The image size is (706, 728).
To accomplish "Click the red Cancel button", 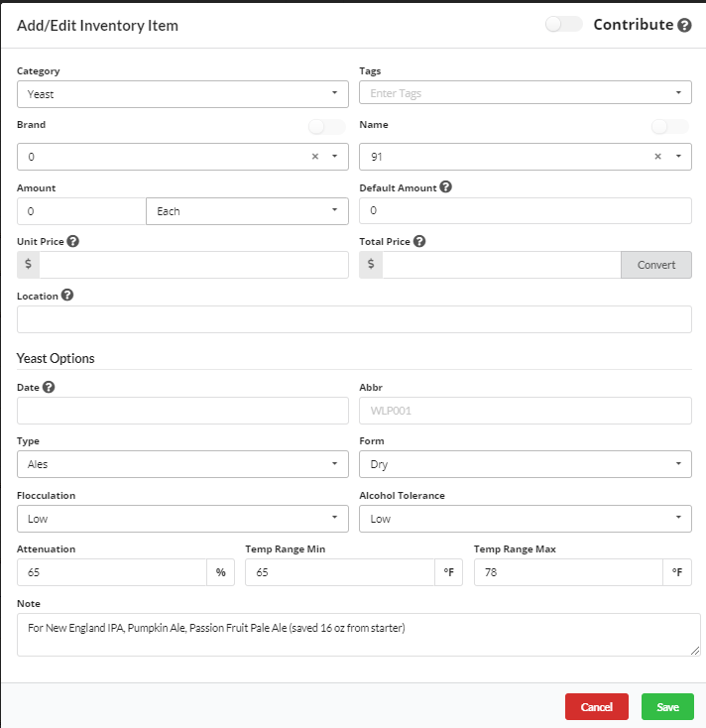I will click(597, 706).
